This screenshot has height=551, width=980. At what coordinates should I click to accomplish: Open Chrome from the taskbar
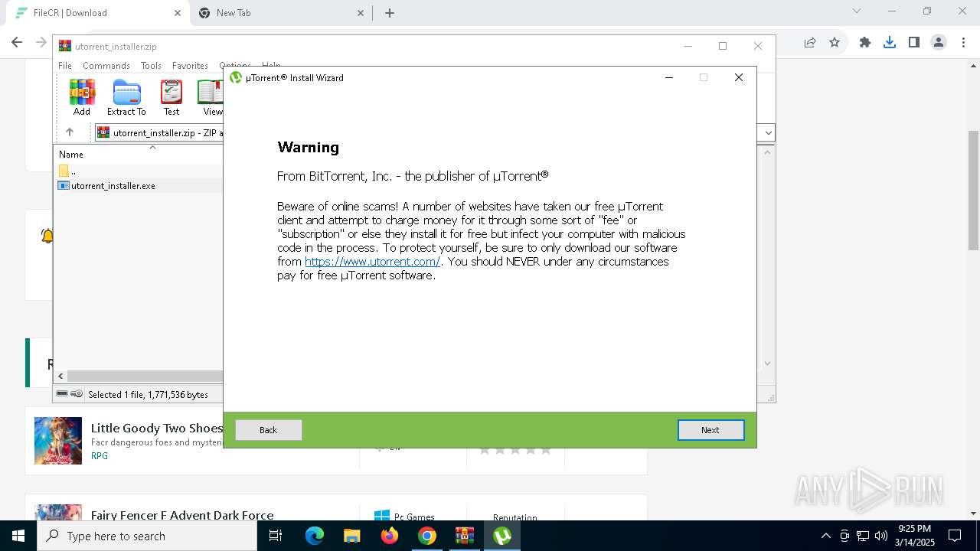click(x=427, y=536)
